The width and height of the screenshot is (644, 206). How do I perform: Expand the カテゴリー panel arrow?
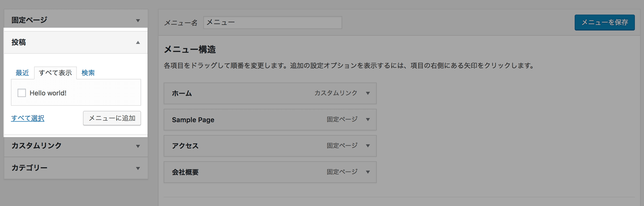(x=138, y=169)
